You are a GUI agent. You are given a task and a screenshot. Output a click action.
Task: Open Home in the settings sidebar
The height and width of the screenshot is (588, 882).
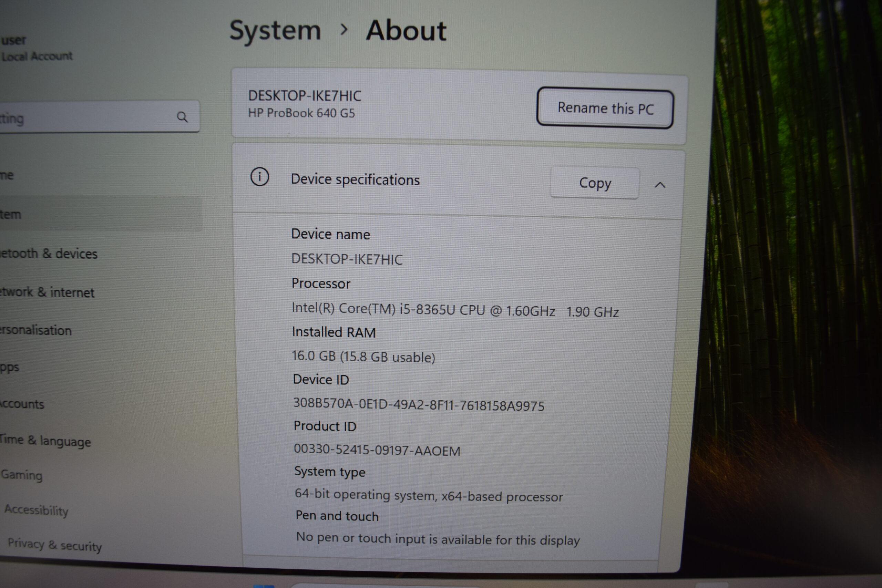click(7, 175)
